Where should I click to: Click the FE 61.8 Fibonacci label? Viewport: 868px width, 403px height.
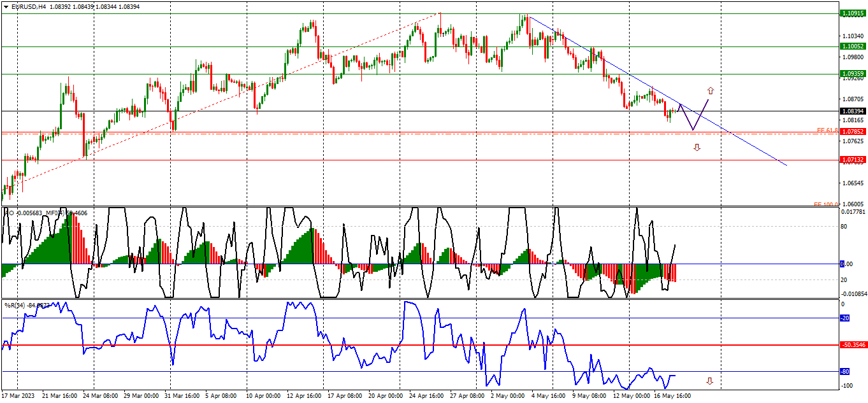pos(827,131)
